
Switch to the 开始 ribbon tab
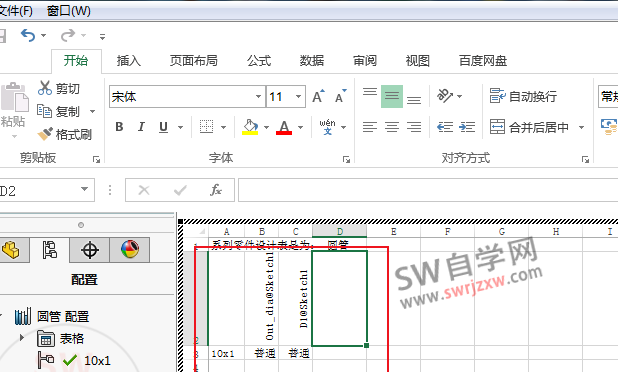76,61
